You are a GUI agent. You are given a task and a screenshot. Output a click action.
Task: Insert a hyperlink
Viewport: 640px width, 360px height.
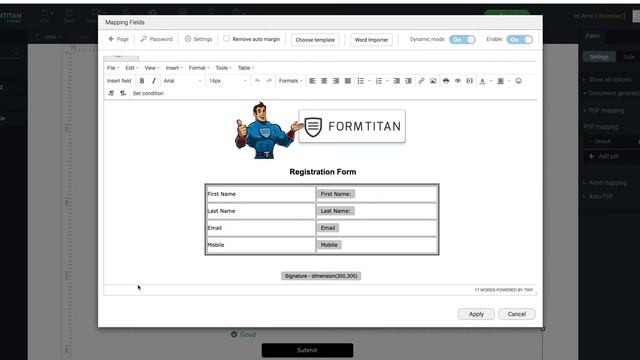[421, 81]
